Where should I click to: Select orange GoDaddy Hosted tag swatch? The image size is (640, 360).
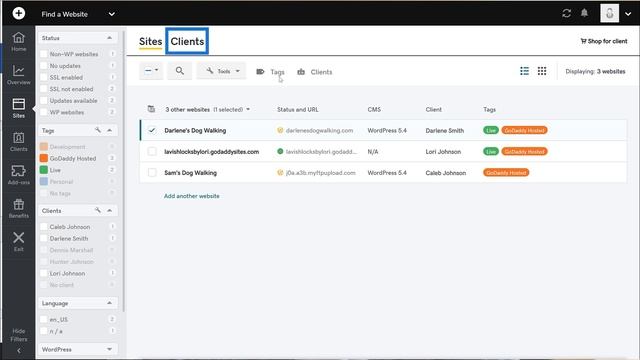coord(44,158)
